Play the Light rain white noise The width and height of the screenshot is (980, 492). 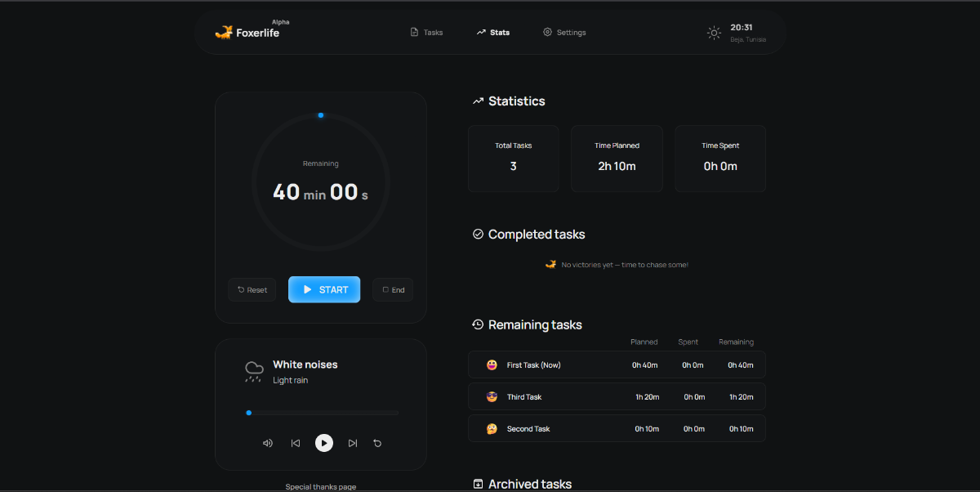click(x=324, y=443)
